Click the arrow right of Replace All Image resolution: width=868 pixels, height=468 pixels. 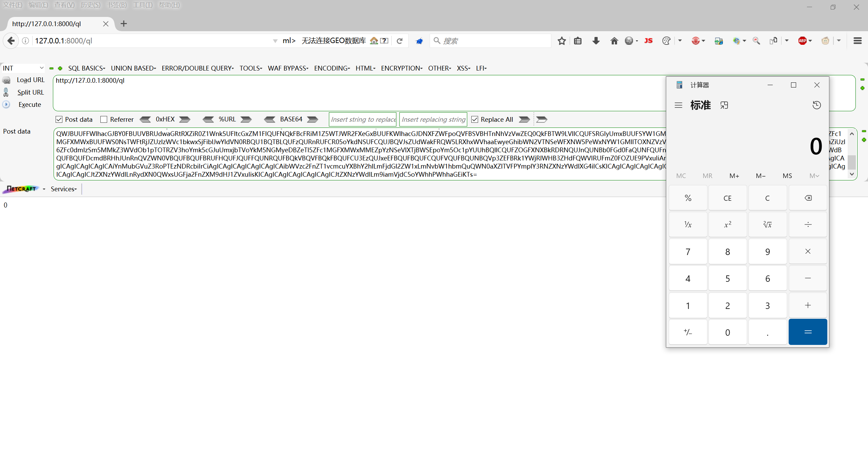click(524, 119)
